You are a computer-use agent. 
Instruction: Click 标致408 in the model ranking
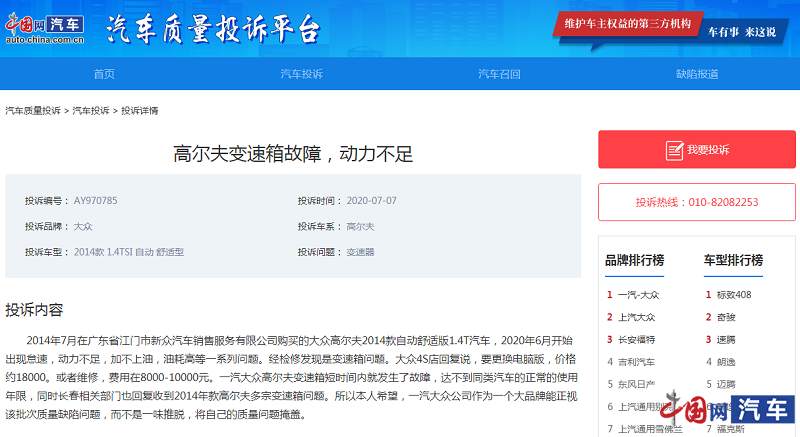coord(734,295)
